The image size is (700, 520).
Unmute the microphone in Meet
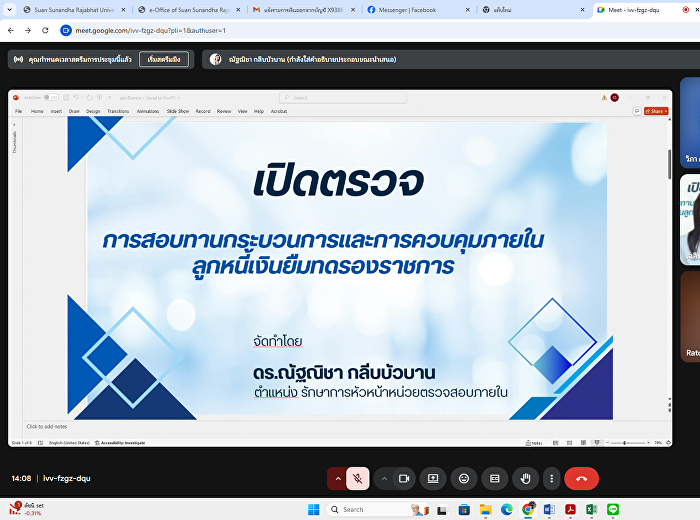click(358, 478)
